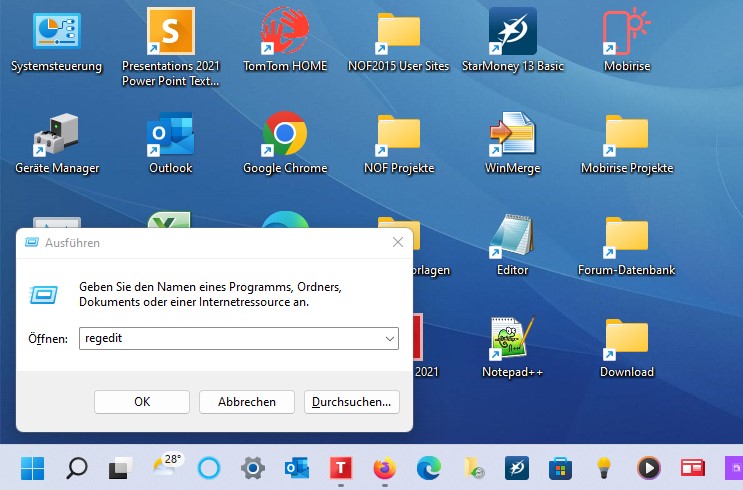Open the NOF Projekte folder

[x=398, y=133]
